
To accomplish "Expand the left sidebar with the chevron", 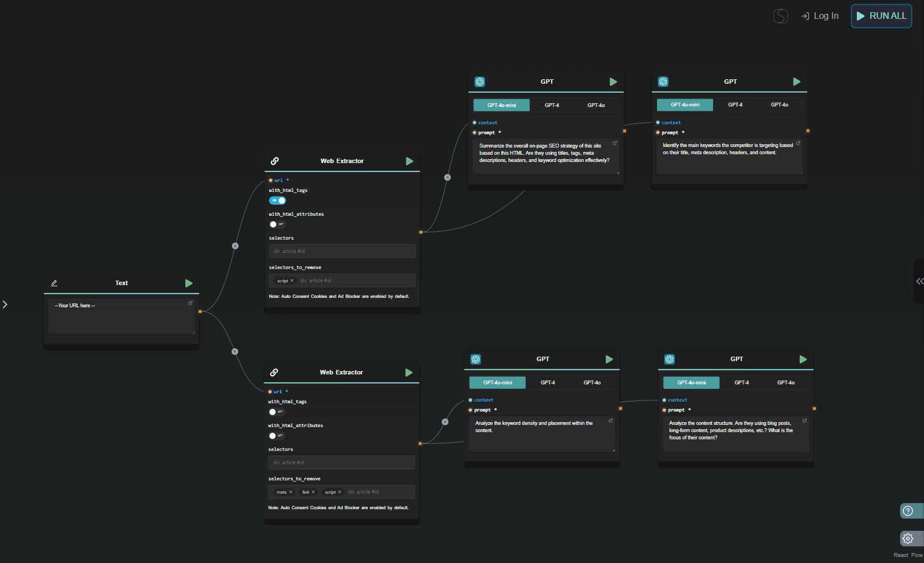I will click(4, 305).
